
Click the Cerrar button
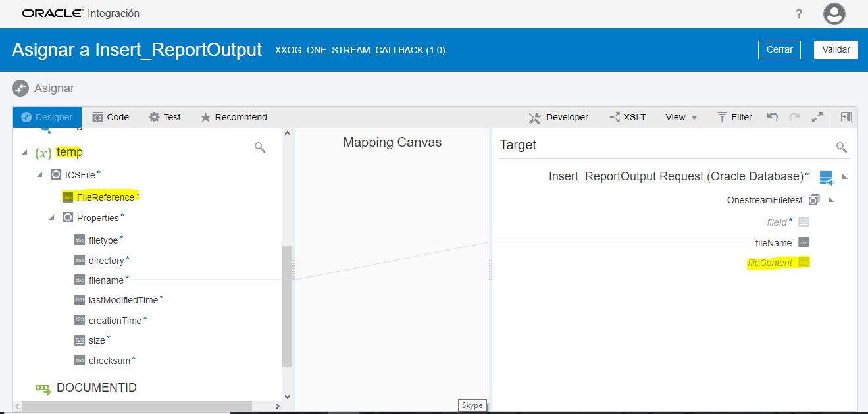tap(779, 49)
